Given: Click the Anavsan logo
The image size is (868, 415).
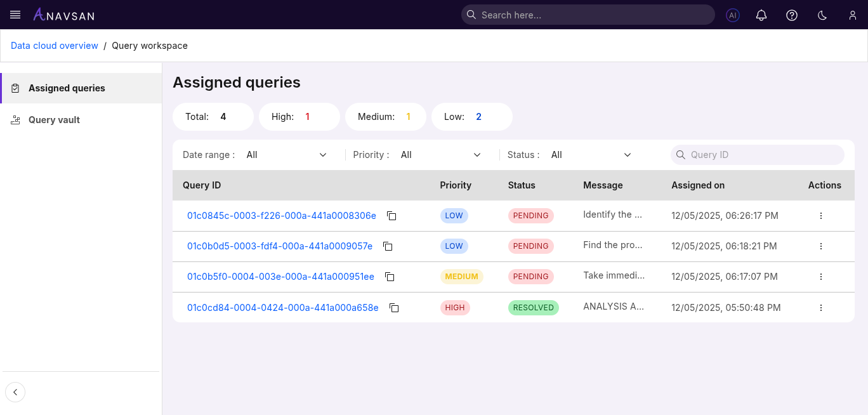Looking at the screenshot, I should pyautogui.click(x=63, y=15).
